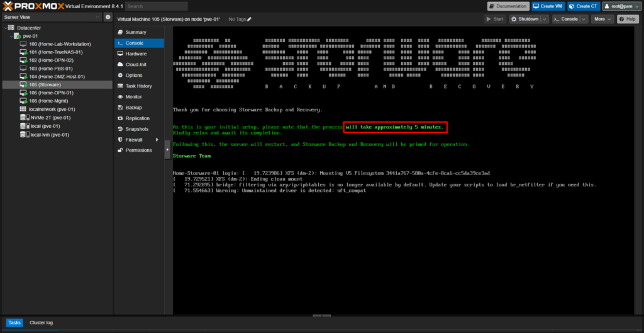Image resolution: width=644 pixels, height=333 pixels.
Task: Select VM 100 Home-Lab-Workstation icon
Action: (23, 44)
